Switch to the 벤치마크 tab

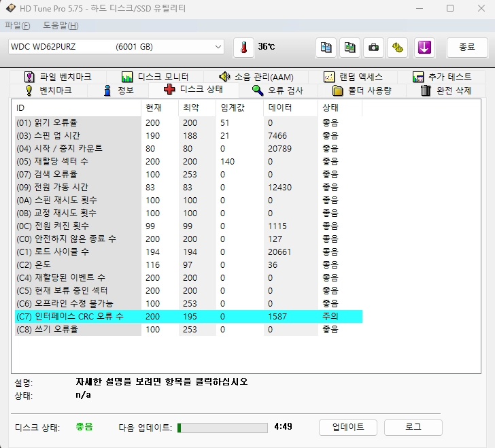(49, 90)
